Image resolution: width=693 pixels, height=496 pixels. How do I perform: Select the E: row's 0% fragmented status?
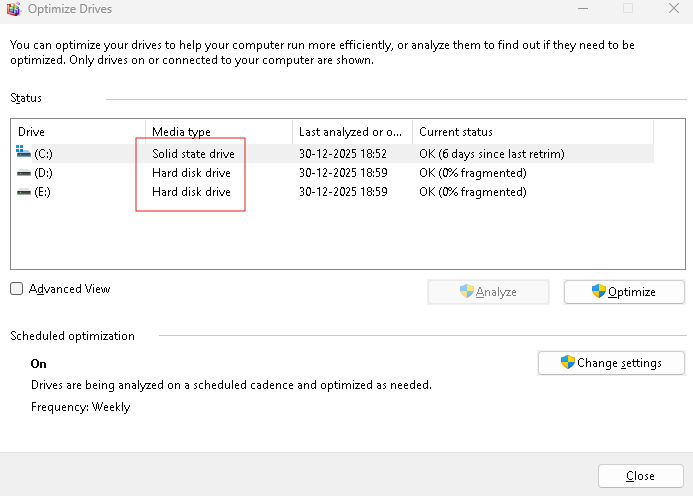pos(472,192)
